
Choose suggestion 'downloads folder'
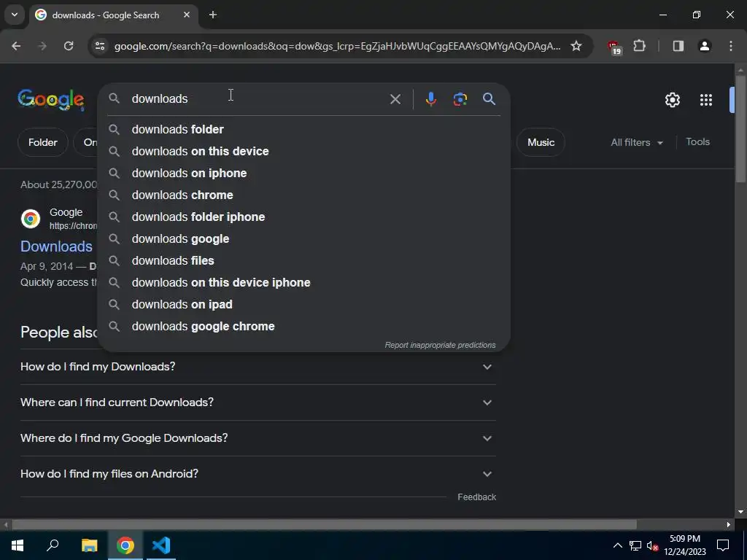click(x=303, y=129)
